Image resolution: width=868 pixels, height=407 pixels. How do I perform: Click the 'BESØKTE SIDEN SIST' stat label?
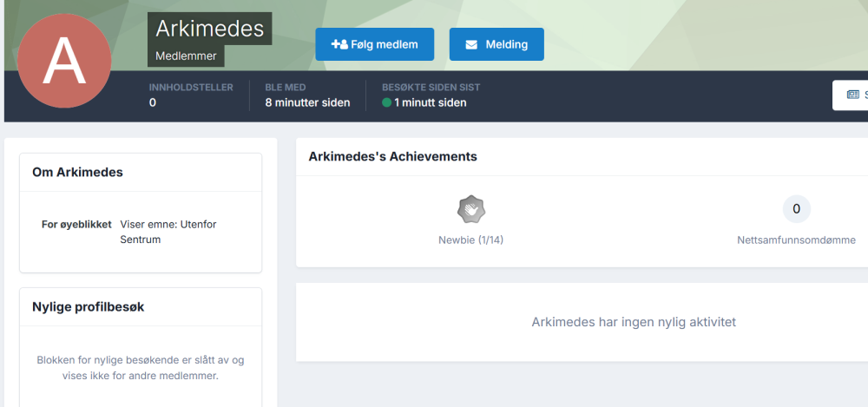pos(431,88)
